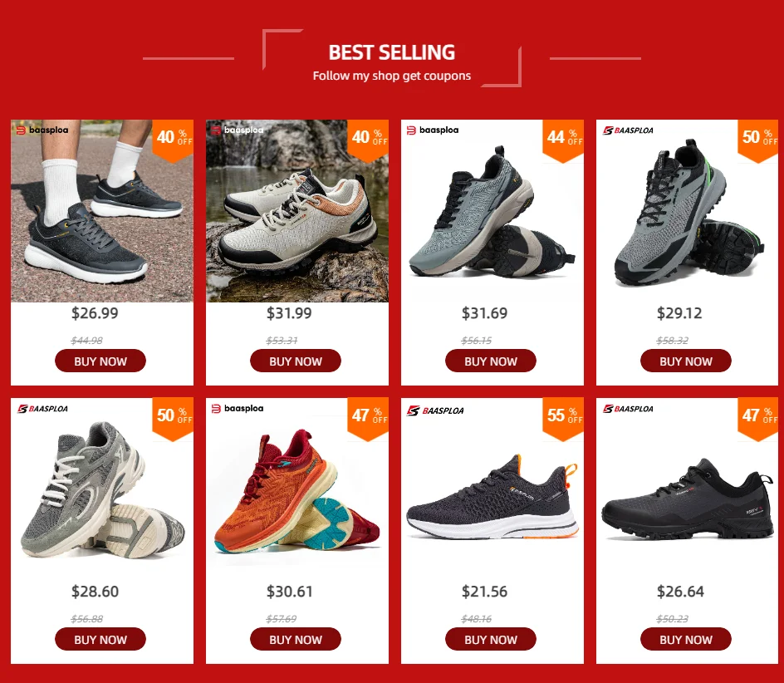Click BUY NOW under the $28.60 shoe
784x683 pixels.
click(100, 639)
